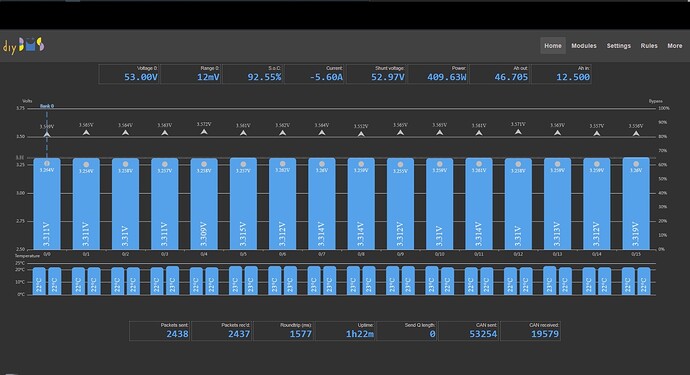Click the CAN sent value 53254
The image size is (690, 375).
tap(483, 334)
